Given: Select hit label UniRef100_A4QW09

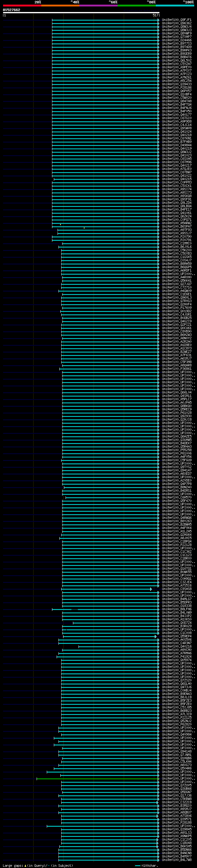Looking at the screenshot, I should coord(176,291).
